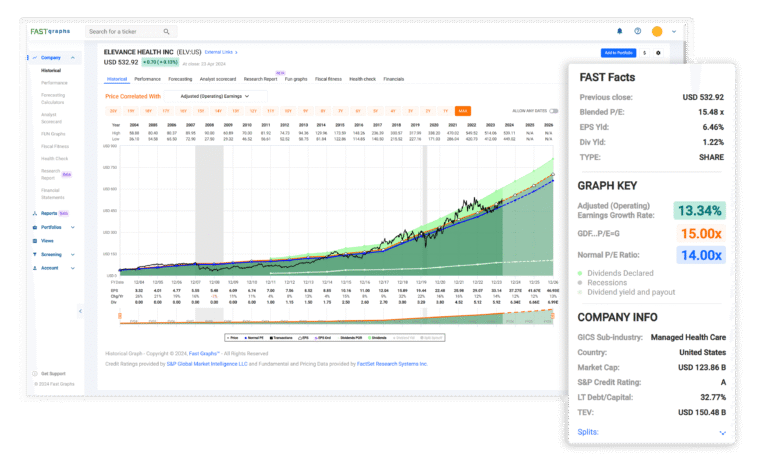Click the orange 15.00x GDF P/E=G swatch
Viewport: 768px width, 457px height.
[x=701, y=234]
